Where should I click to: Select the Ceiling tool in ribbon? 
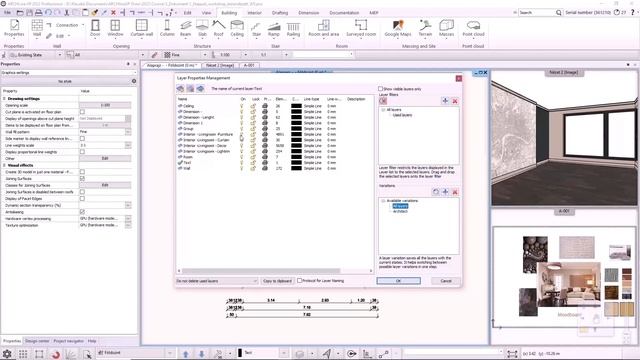237,28
